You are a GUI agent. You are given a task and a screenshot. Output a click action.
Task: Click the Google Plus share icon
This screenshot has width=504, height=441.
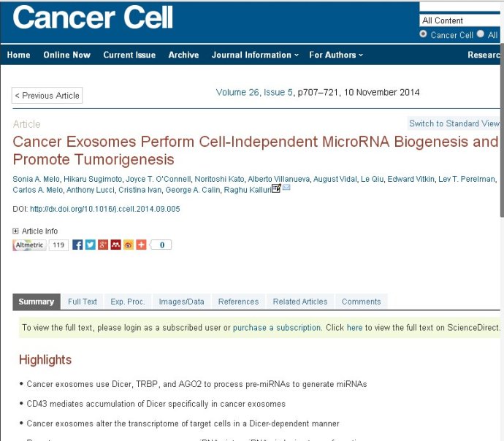103,245
